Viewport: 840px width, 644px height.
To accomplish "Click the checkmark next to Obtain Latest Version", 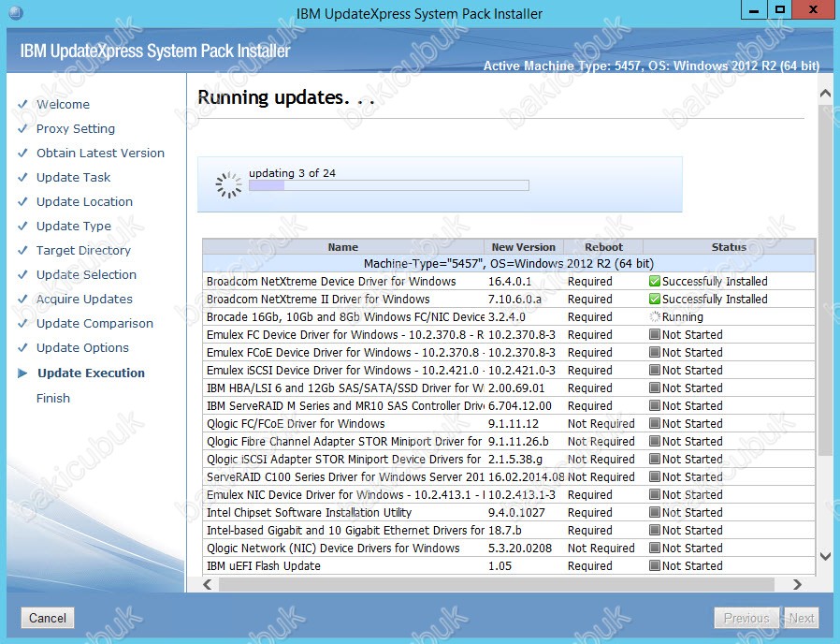I will [x=22, y=153].
